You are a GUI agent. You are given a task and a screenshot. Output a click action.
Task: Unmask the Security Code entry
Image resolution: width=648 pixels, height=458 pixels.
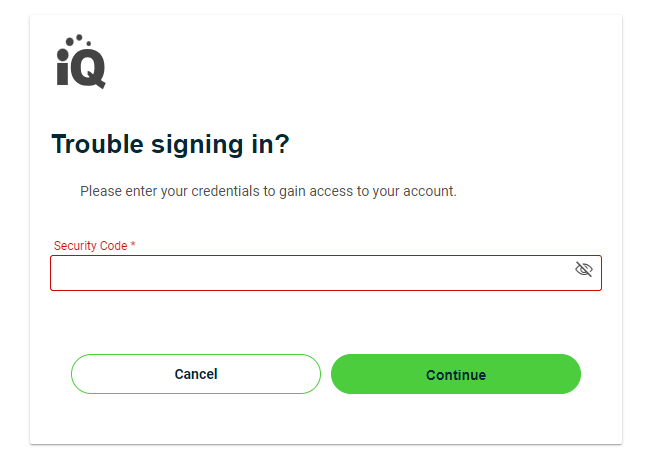coord(584,270)
